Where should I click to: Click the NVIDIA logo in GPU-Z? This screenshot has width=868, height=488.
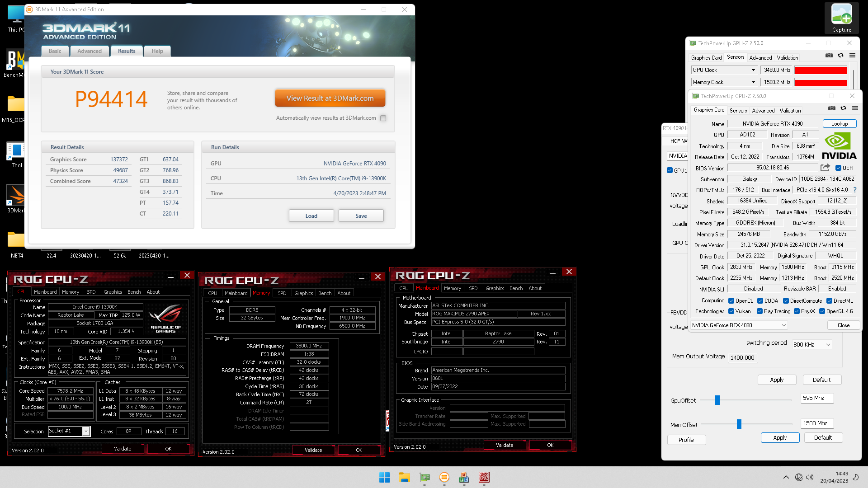[839, 146]
